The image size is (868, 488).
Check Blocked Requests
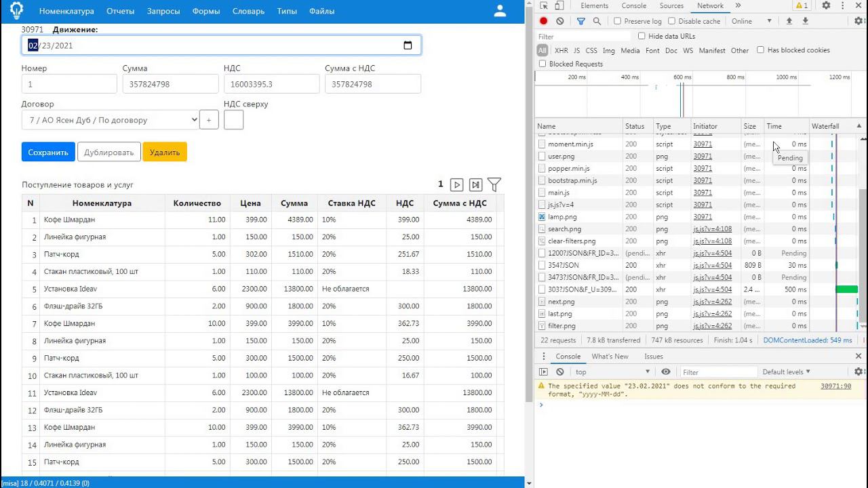pos(542,64)
